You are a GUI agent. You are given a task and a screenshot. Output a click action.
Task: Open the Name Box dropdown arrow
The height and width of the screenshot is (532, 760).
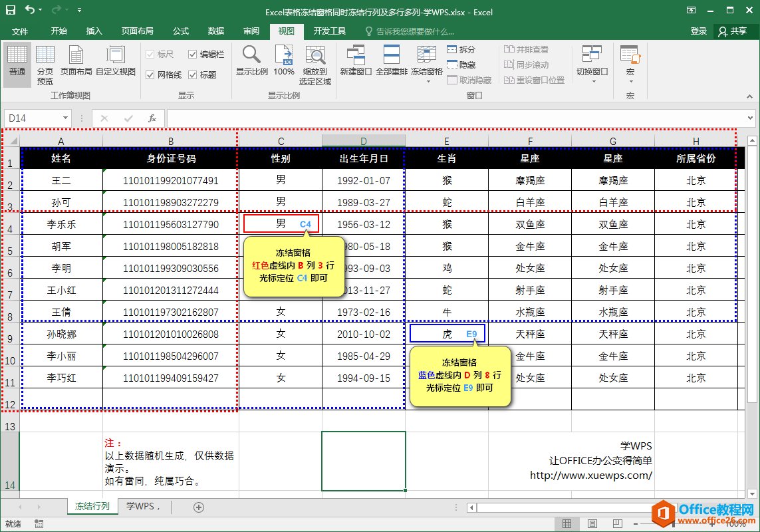[x=65, y=118]
